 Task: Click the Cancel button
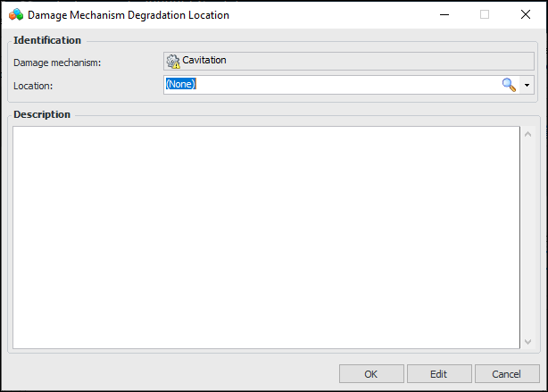click(x=507, y=374)
